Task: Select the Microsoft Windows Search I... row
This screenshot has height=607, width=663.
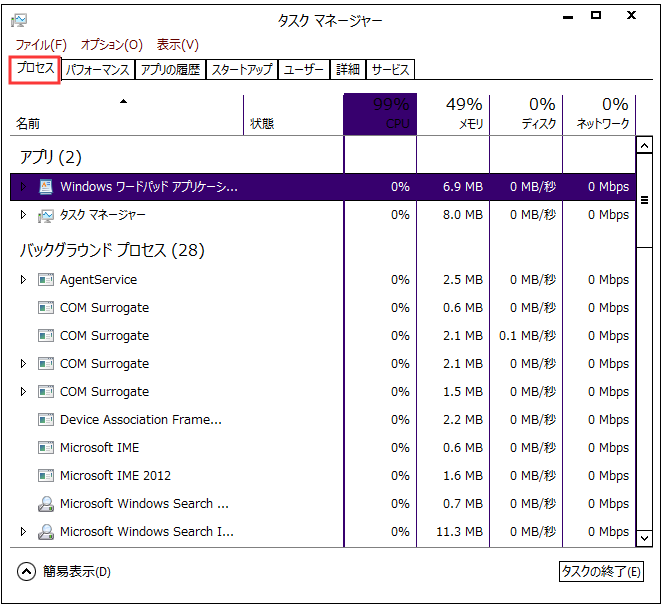Action: [323, 532]
